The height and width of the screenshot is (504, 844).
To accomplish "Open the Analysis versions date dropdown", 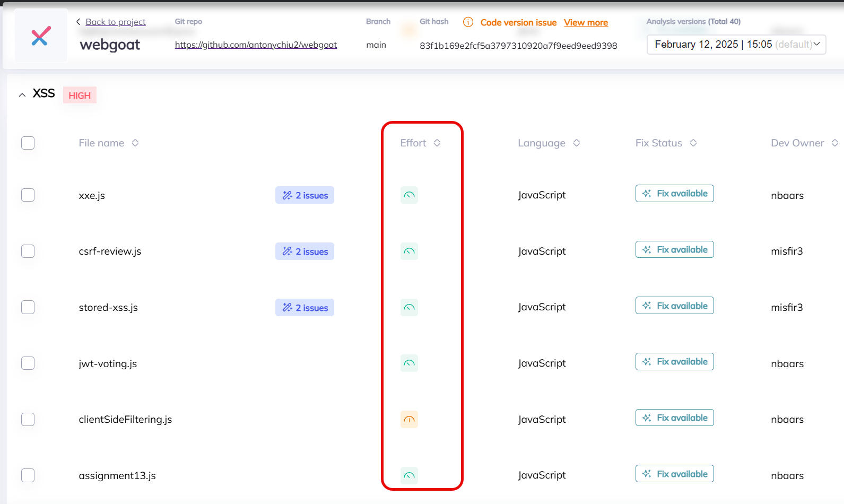I will (x=736, y=45).
